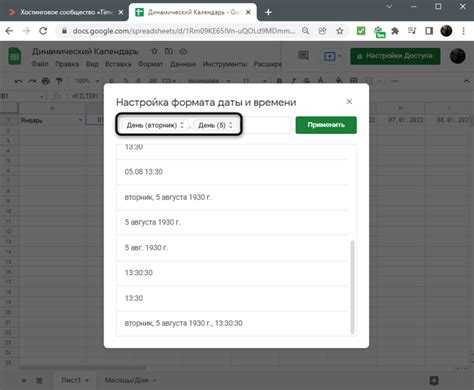The height and width of the screenshot is (390, 474).
Task: Open the 'Данные' menu
Action: coord(183,64)
